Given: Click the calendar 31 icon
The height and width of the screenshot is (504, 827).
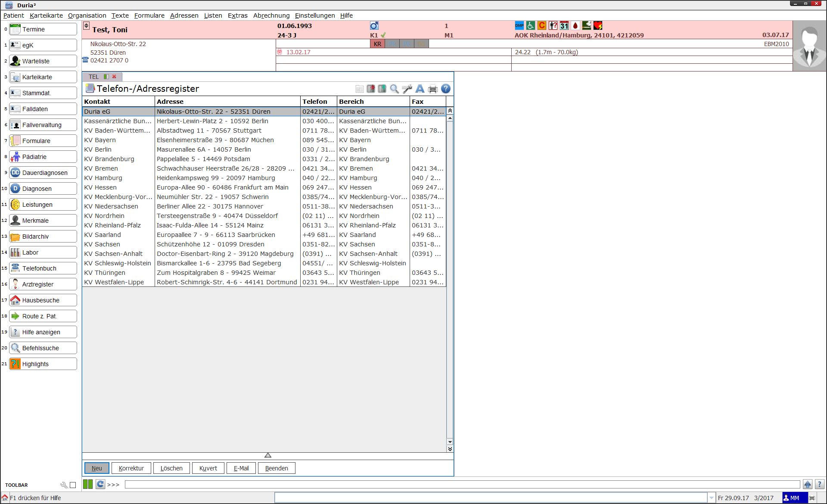Looking at the screenshot, I should tap(564, 26).
